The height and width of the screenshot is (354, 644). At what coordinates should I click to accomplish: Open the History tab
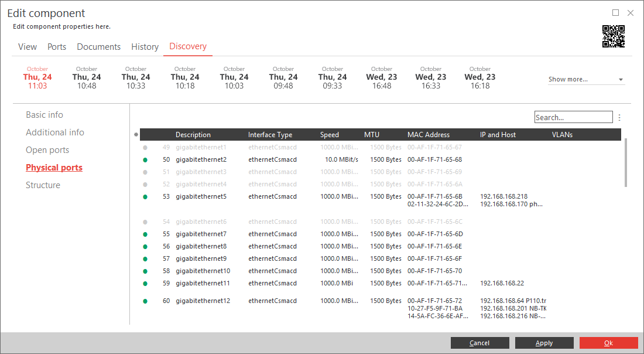click(145, 47)
